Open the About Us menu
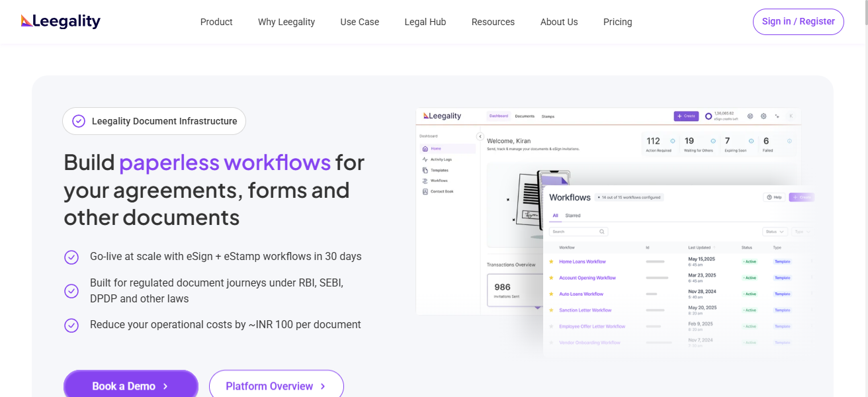This screenshot has width=868, height=397. point(559,22)
